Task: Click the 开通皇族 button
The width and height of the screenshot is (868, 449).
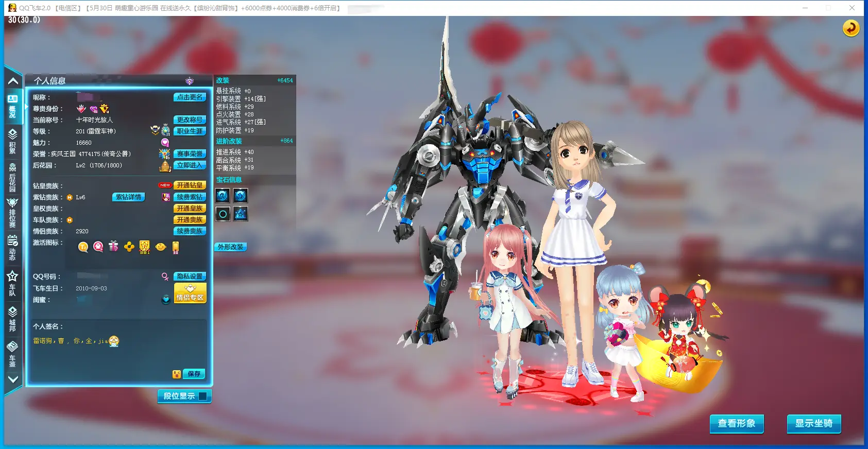Action: click(190, 209)
